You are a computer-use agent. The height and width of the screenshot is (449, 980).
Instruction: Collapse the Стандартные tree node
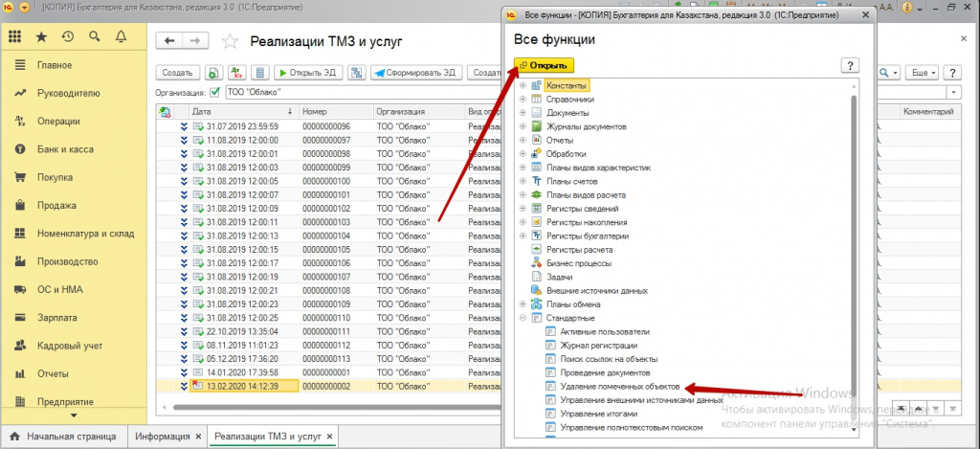[x=523, y=318]
